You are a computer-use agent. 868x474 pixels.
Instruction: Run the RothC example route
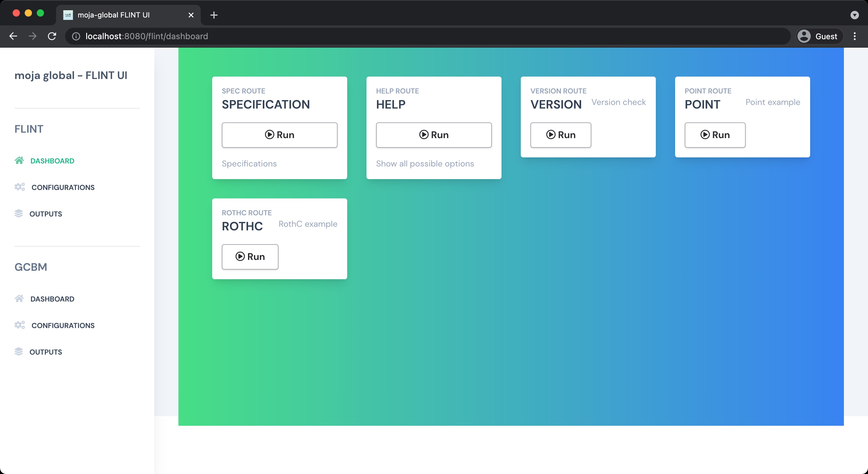coord(250,257)
